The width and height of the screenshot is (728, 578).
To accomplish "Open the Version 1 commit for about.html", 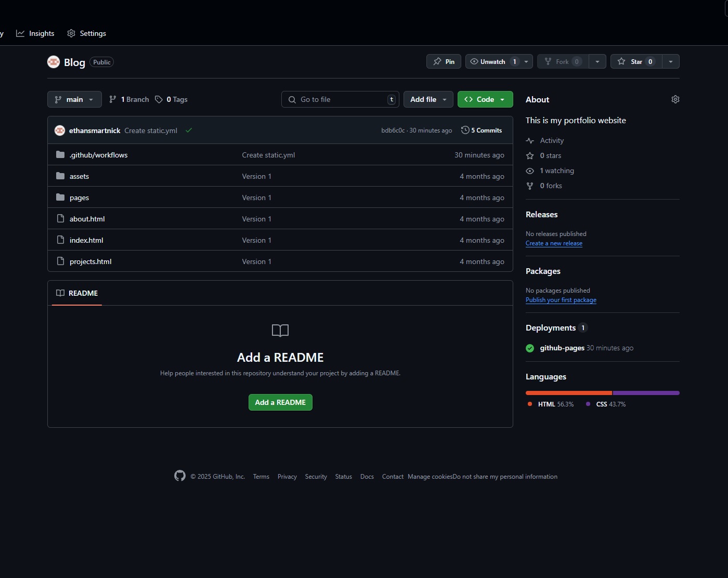I will [x=256, y=219].
